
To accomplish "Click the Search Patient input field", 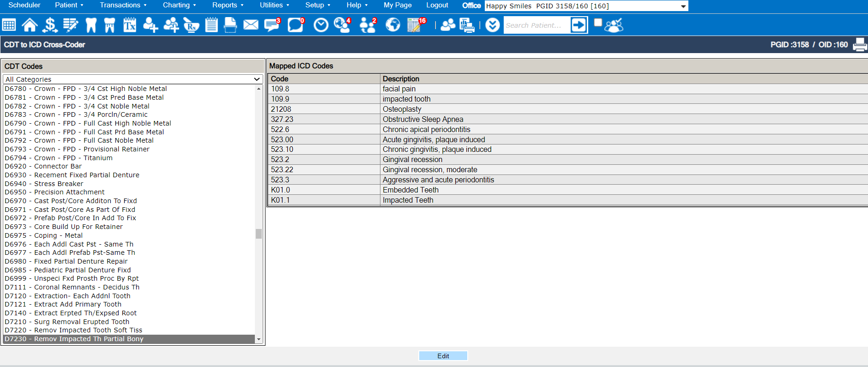I will [536, 25].
